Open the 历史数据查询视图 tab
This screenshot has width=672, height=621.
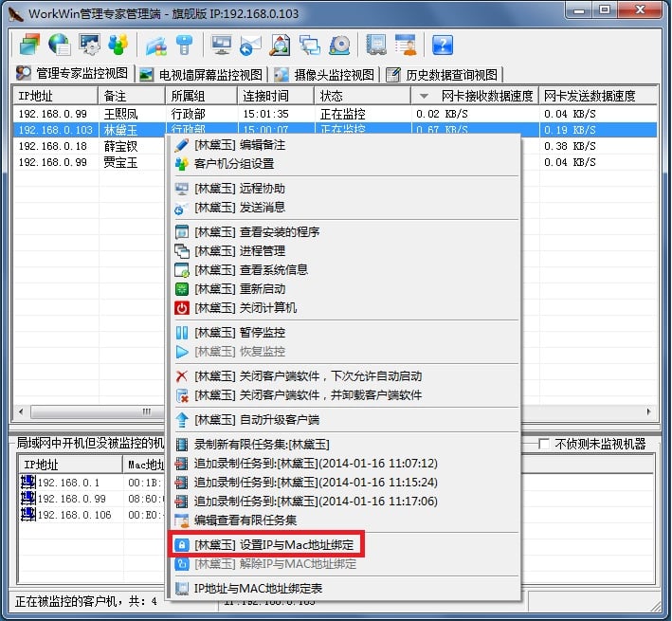(x=444, y=75)
